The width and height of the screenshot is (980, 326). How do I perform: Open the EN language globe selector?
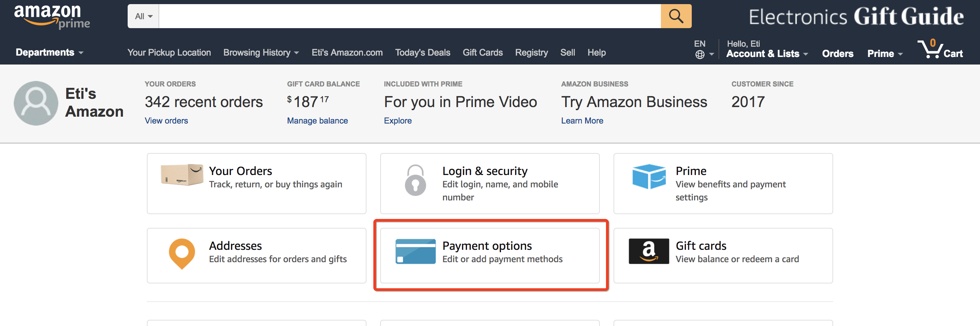pos(703,49)
